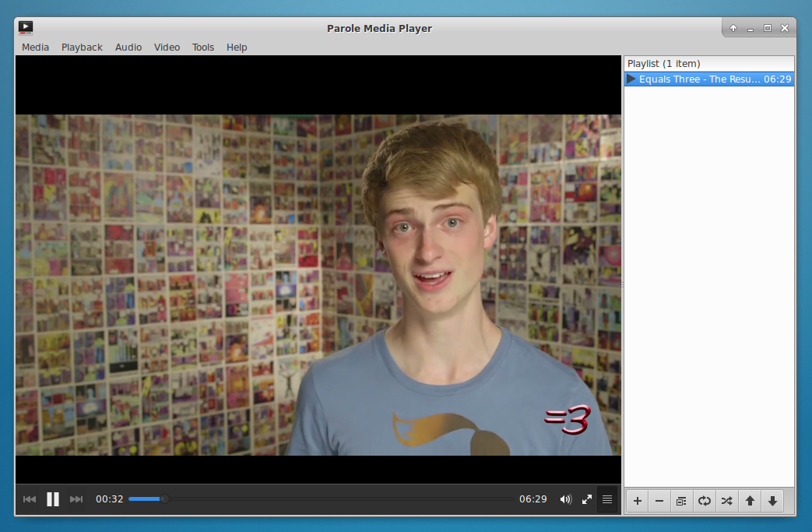Open the Audio menu

128,47
